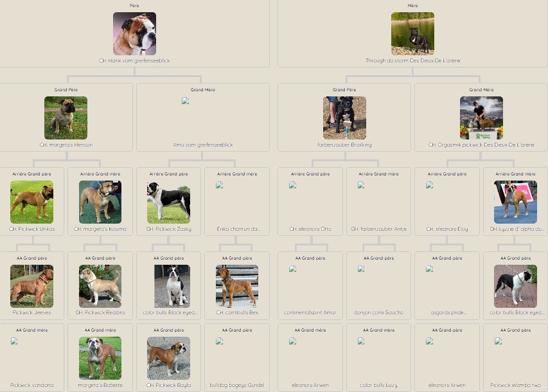Open the donjon conti Gaucho name link
This screenshot has width=548, height=392.
pos(378,313)
